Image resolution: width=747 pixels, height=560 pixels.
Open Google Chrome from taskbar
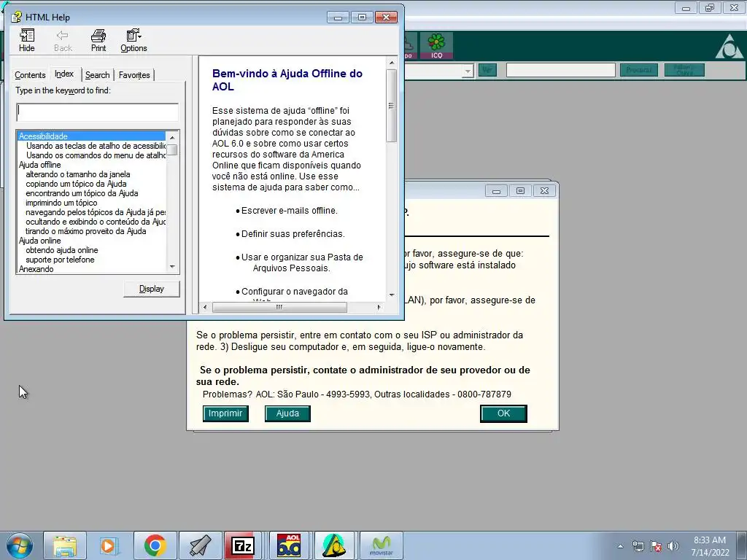155,545
